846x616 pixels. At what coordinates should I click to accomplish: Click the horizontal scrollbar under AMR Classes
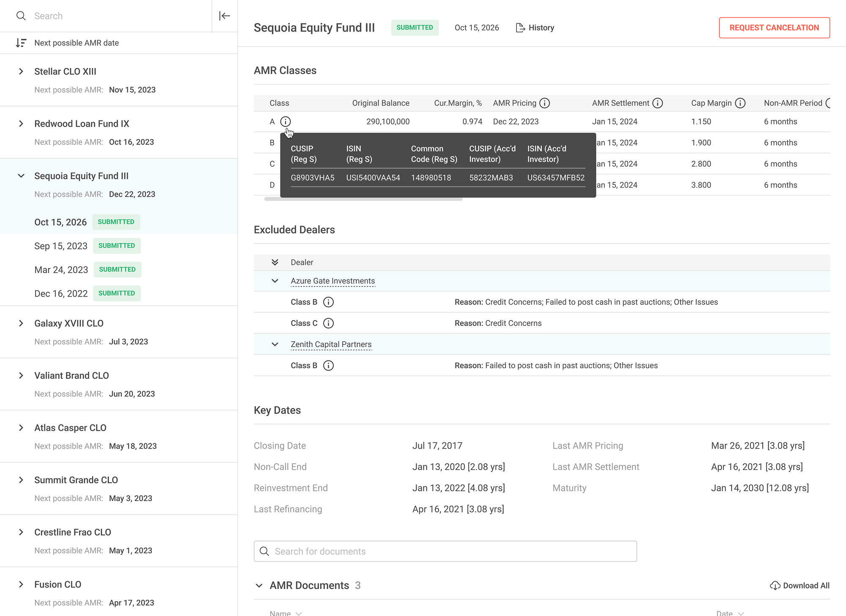(x=363, y=199)
